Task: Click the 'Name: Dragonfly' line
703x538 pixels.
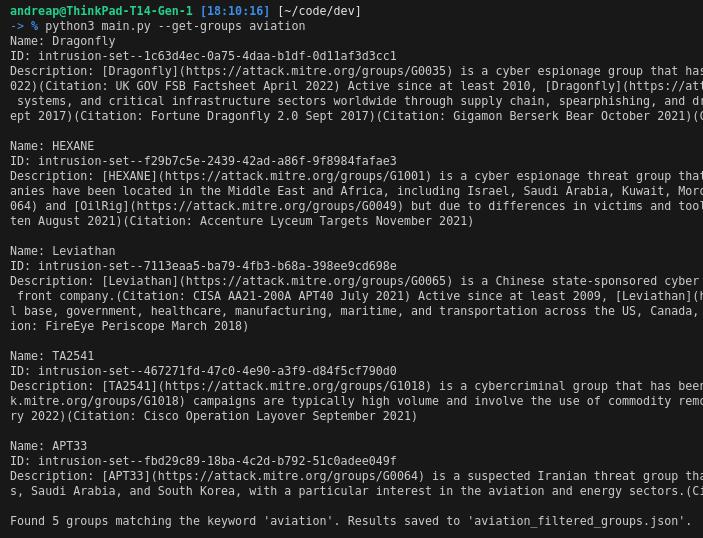Action: 63,41
